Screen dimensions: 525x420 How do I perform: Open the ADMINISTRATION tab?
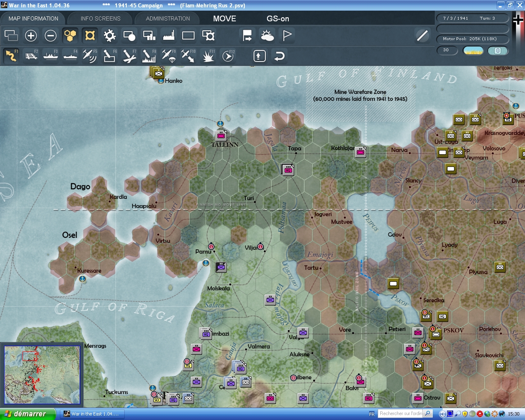pos(168,18)
